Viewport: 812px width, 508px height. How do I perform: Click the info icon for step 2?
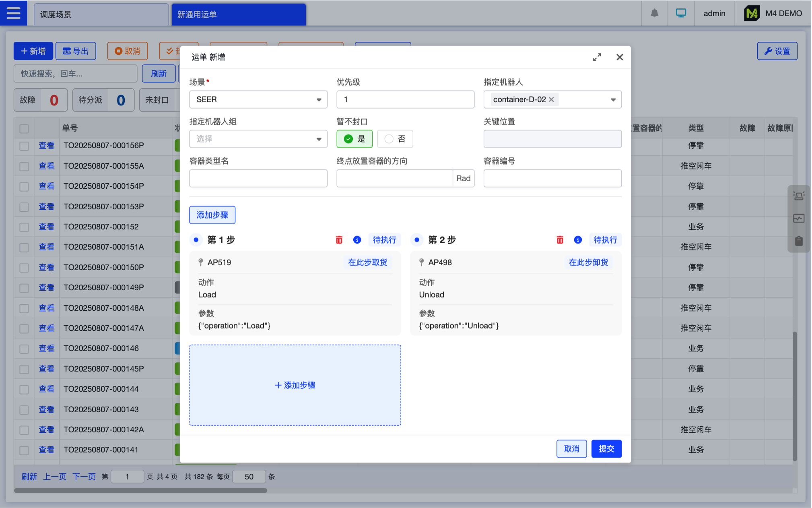tap(578, 240)
